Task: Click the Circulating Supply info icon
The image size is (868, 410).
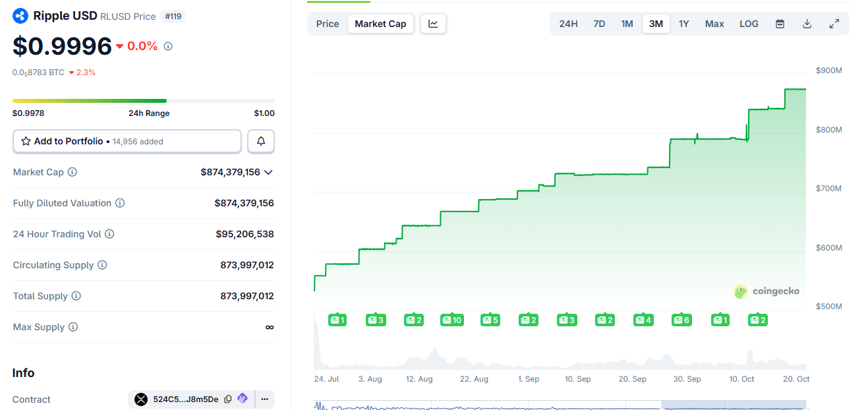Action: [x=102, y=265]
